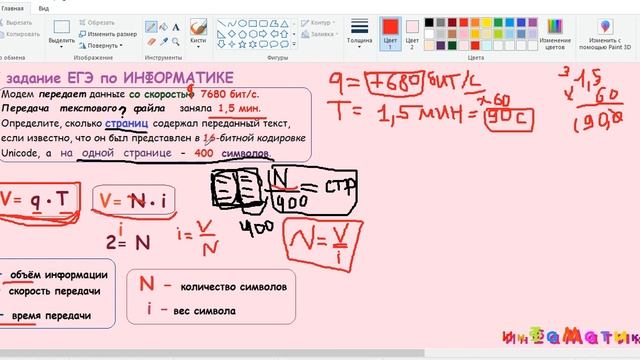Pick the green color swatch in top row
Image resolution: width=640 pixels, height=360 pixels.
pos(498,22)
